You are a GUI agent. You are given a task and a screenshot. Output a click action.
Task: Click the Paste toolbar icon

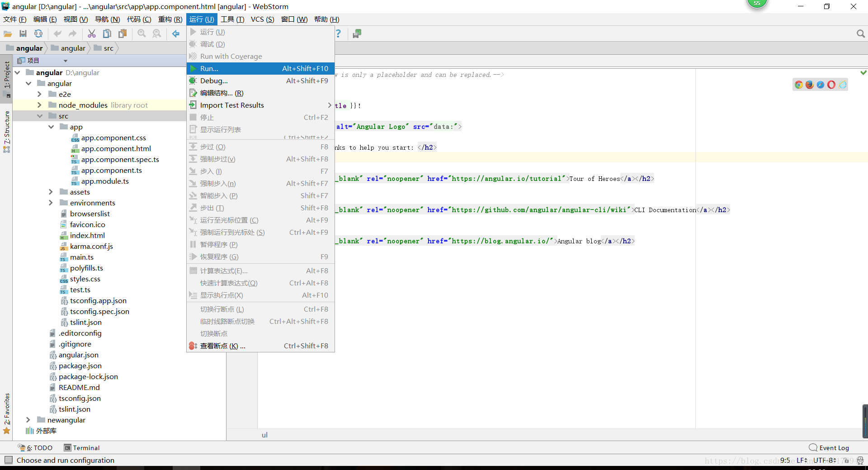pos(123,33)
